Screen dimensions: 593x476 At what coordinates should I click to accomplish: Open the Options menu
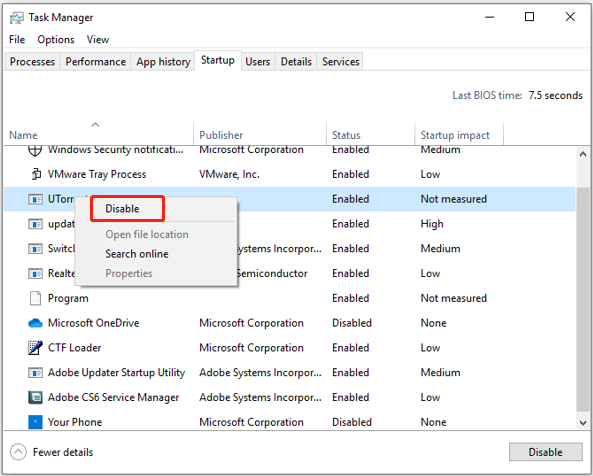(56, 39)
